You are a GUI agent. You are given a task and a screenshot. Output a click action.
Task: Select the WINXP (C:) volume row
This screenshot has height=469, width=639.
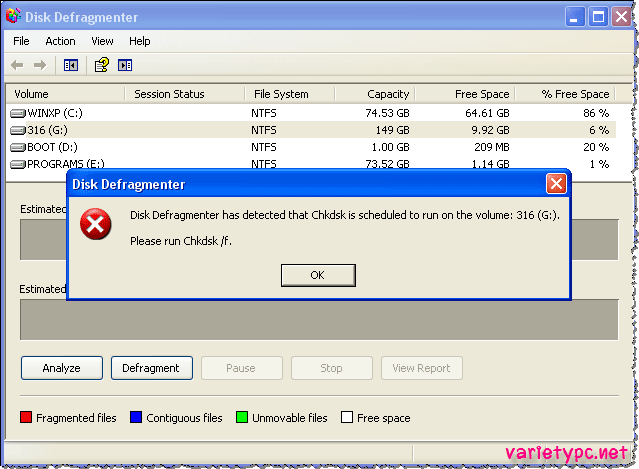pos(311,113)
